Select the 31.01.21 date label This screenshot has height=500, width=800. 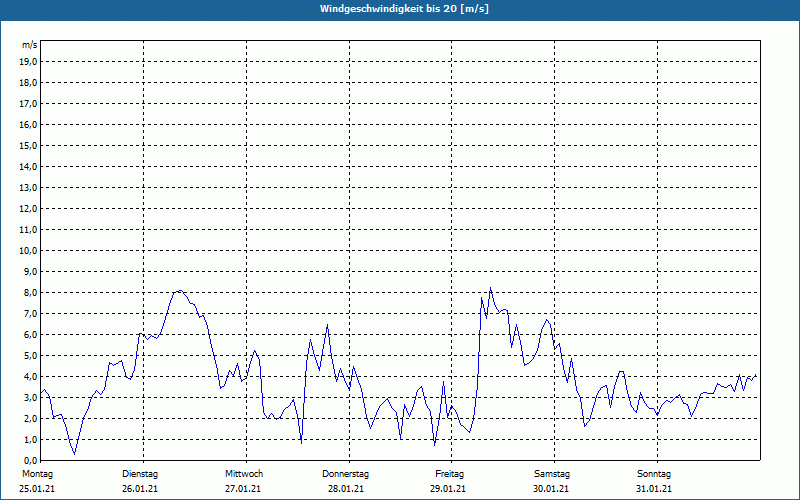654,489
